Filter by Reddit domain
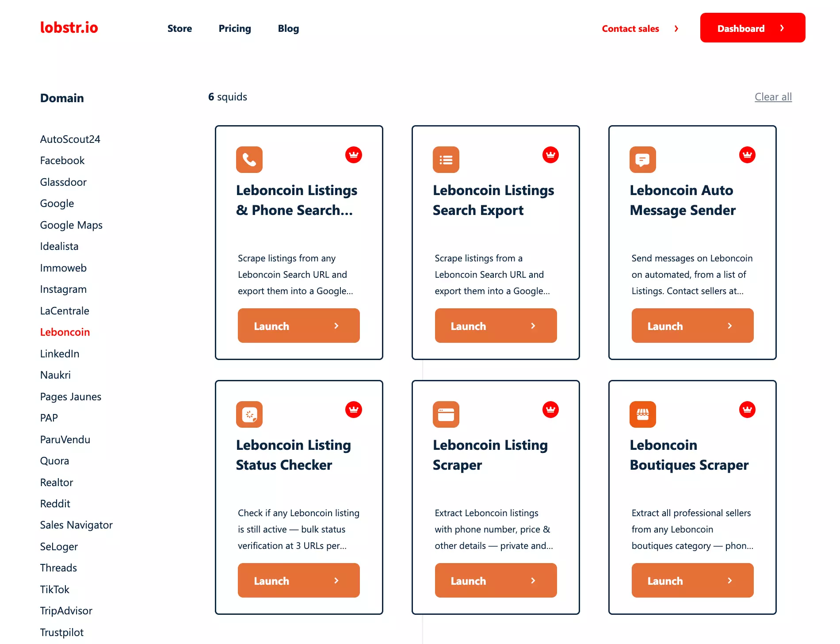 click(x=55, y=504)
